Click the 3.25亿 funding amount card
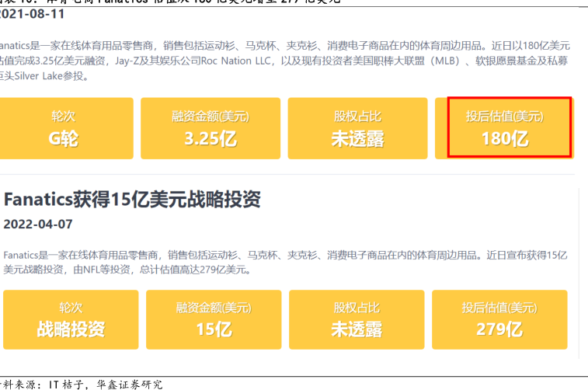This screenshot has height=390, width=588. point(210,128)
